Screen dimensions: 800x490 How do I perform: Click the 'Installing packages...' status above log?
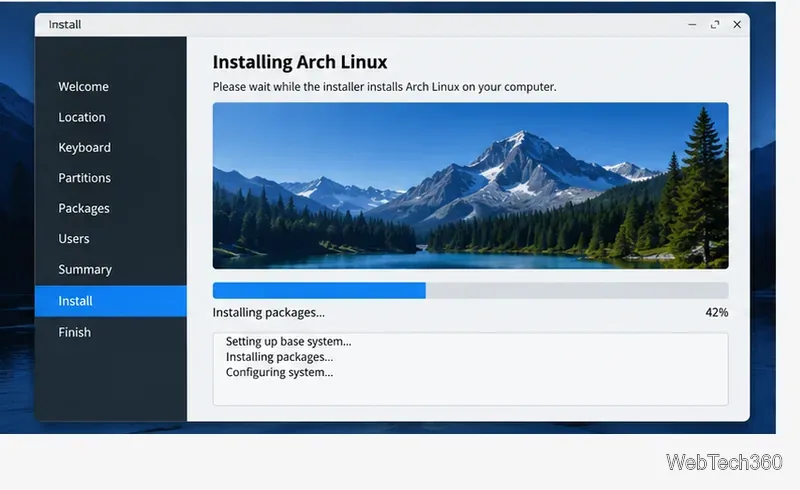268,312
